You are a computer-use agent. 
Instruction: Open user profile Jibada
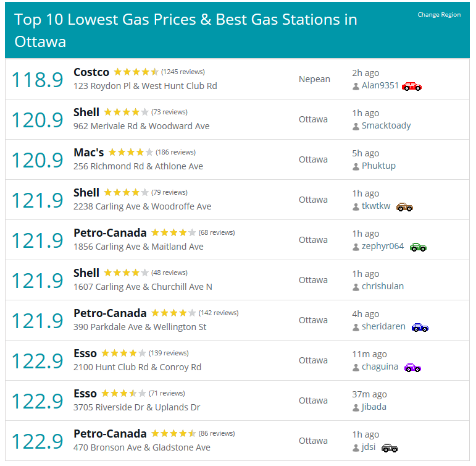point(374,407)
